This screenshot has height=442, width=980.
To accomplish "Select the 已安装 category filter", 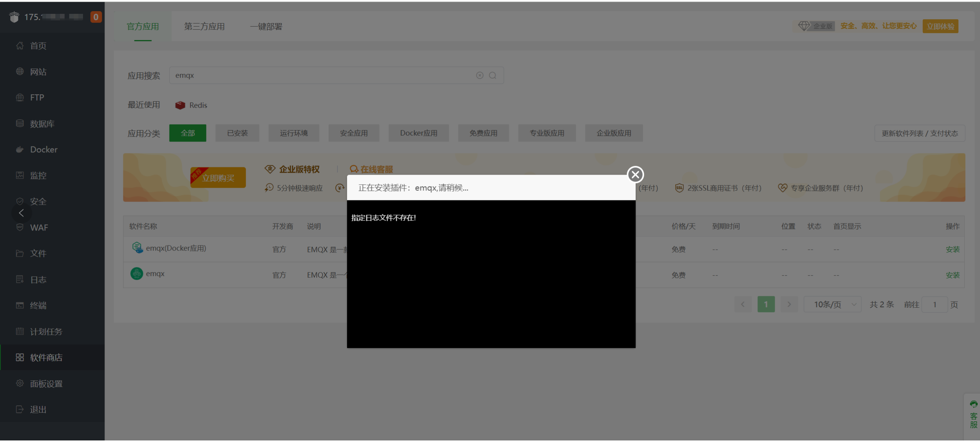I will pyautogui.click(x=237, y=133).
